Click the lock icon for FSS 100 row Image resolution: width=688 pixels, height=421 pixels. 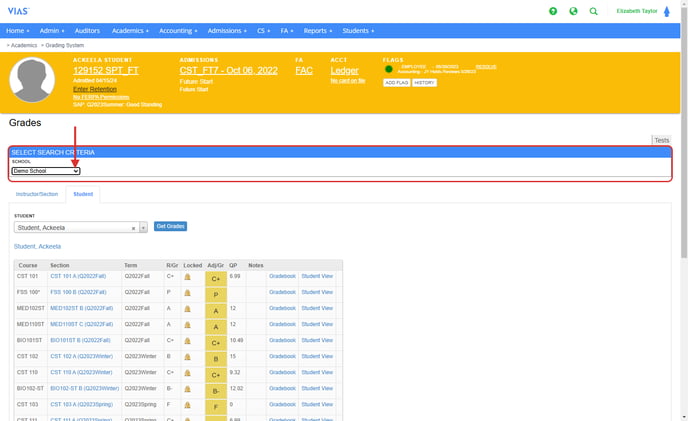187,293
